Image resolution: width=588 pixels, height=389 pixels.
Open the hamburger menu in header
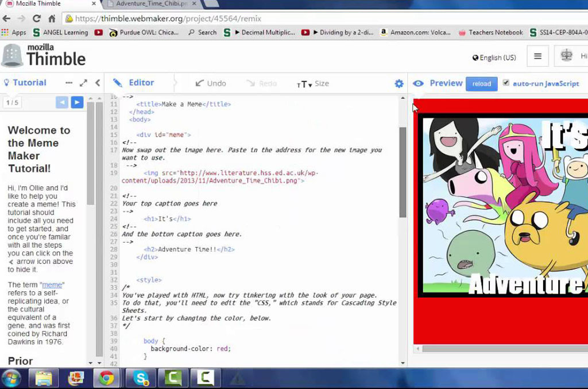(537, 56)
